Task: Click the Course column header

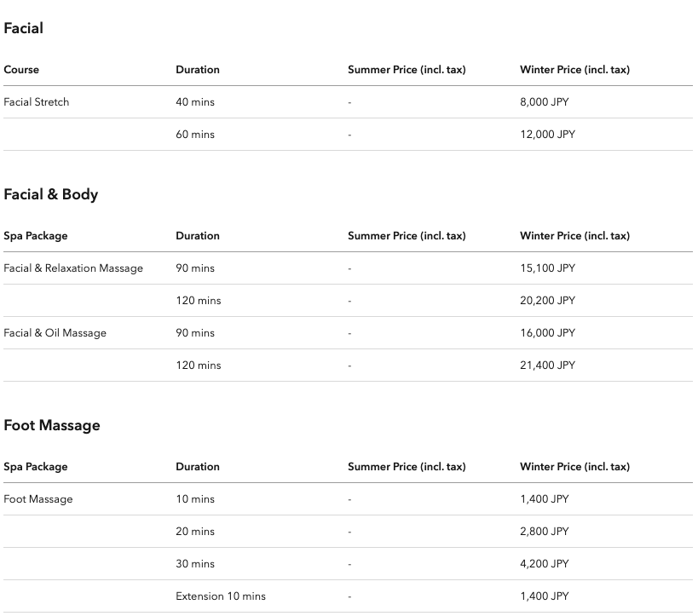Action: tap(21, 70)
